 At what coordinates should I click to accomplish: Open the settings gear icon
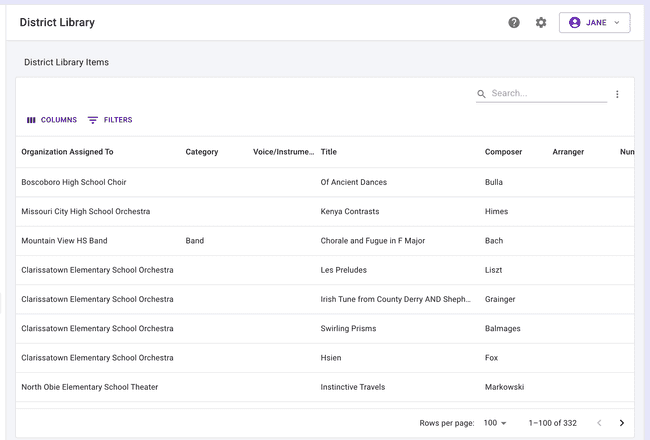pos(541,22)
